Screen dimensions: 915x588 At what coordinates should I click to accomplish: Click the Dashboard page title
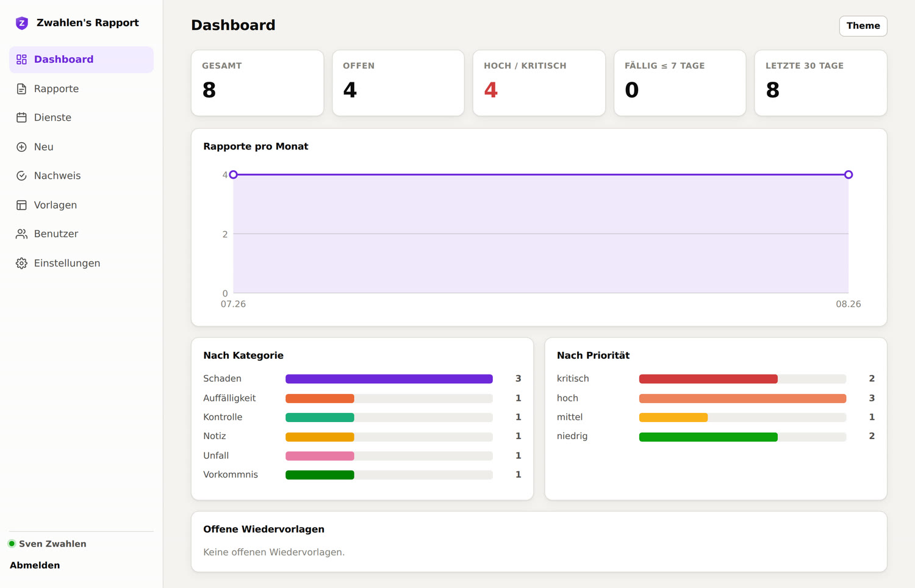[233, 25]
